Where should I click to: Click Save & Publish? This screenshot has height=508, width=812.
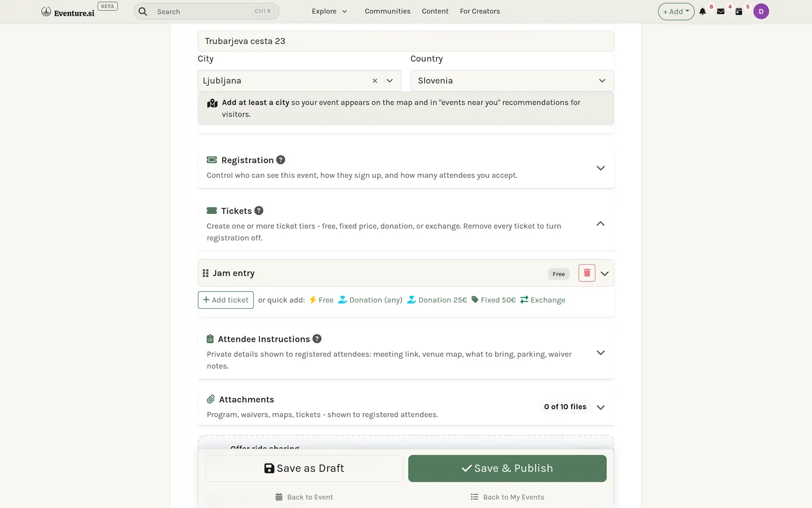(507, 468)
